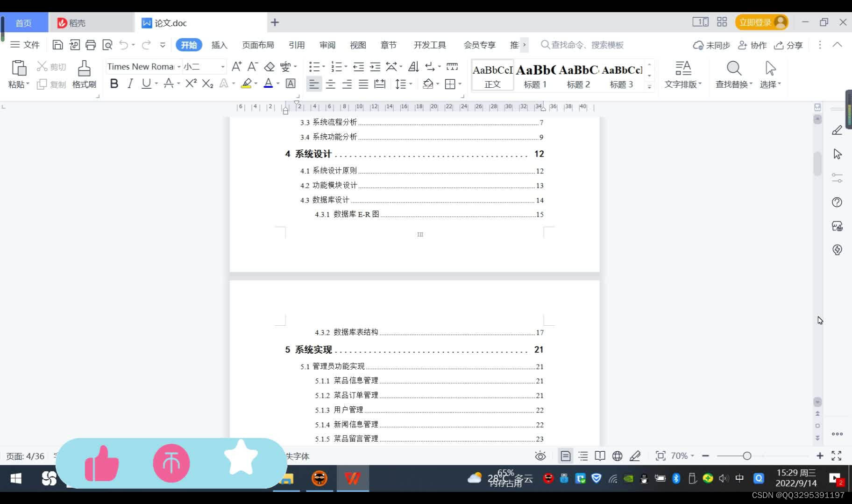This screenshot has height=504, width=852.
Task: Click 协作 collaborate button
Action: (753, 45)
